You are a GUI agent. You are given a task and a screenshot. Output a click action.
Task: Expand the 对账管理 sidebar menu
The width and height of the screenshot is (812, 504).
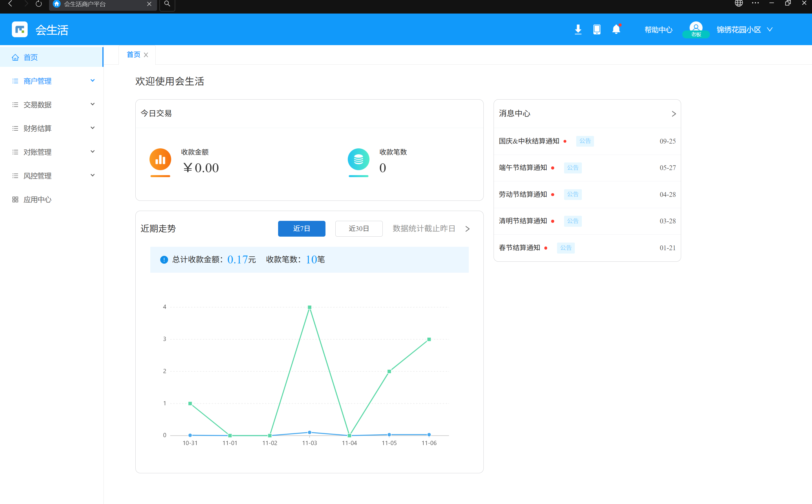point(52,152)
